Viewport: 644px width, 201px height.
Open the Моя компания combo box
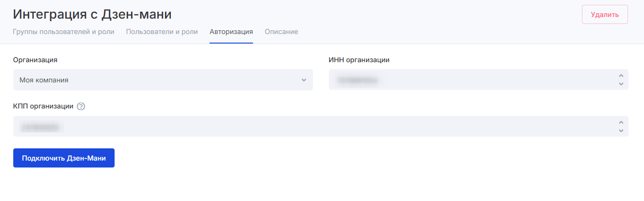pos(163,80)
